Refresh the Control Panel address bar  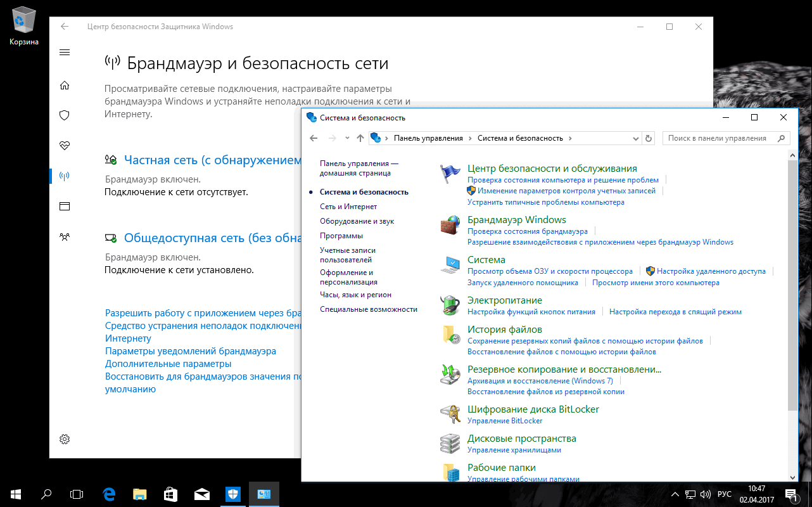pyautogui.click(x=648, y=138)
